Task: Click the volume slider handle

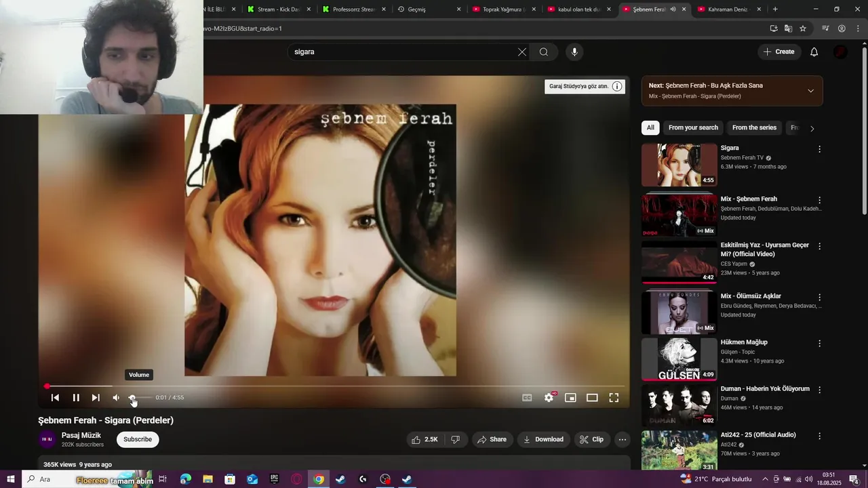Action: tap(132, 398)
